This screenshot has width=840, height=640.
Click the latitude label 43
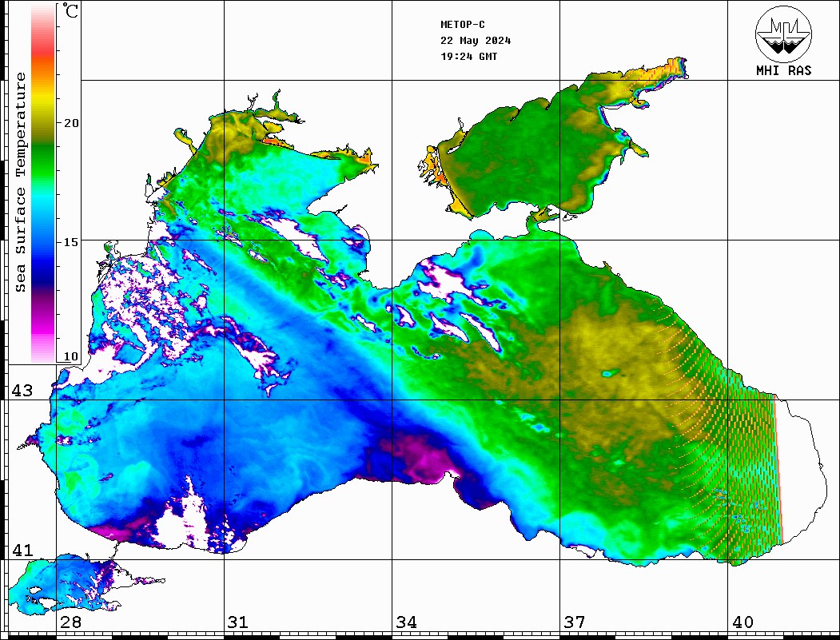[x=22, y=391]
